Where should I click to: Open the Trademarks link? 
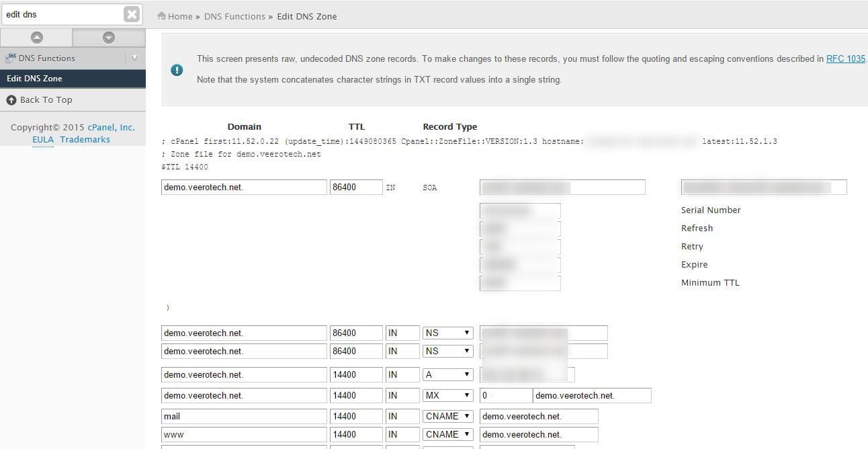tap(85, 140)
